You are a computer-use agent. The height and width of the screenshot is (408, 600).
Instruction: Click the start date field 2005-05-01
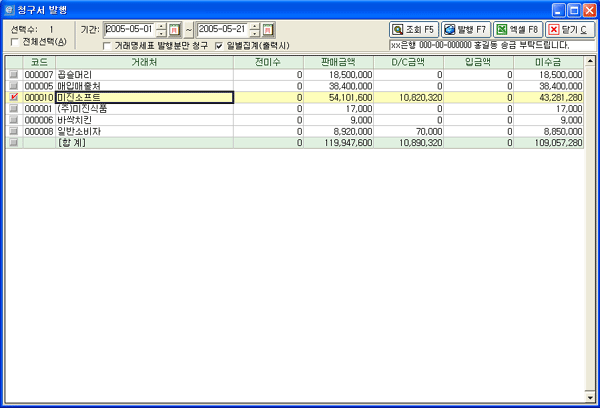tap(130, 29)
